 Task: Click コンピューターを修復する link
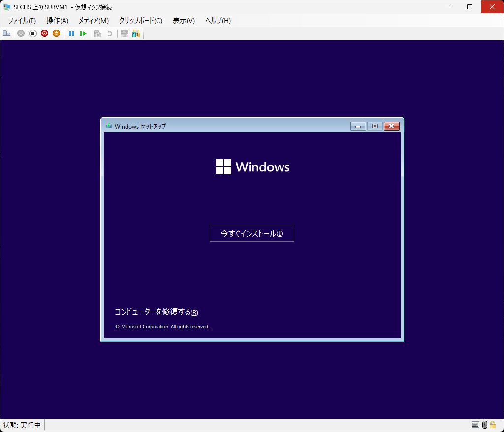pos(157,312)
